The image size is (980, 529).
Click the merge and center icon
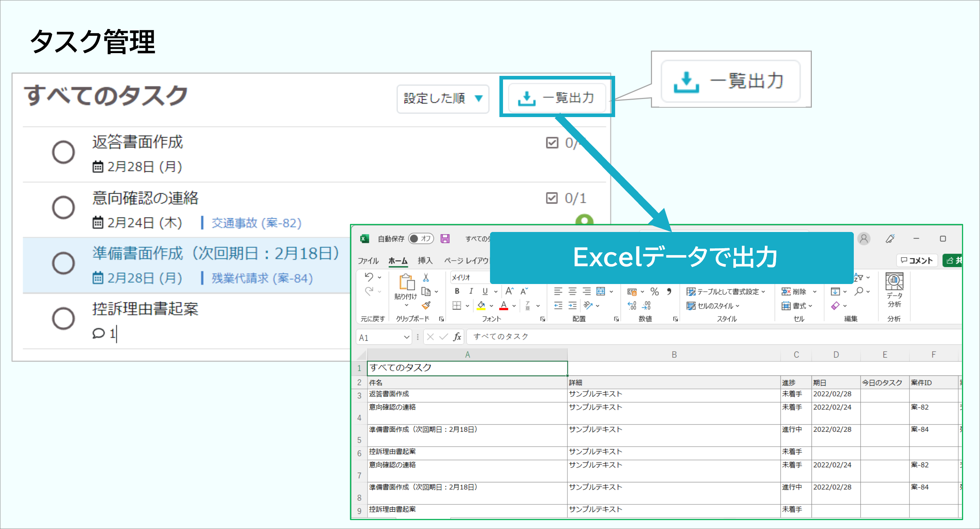[x=601, y=291]
